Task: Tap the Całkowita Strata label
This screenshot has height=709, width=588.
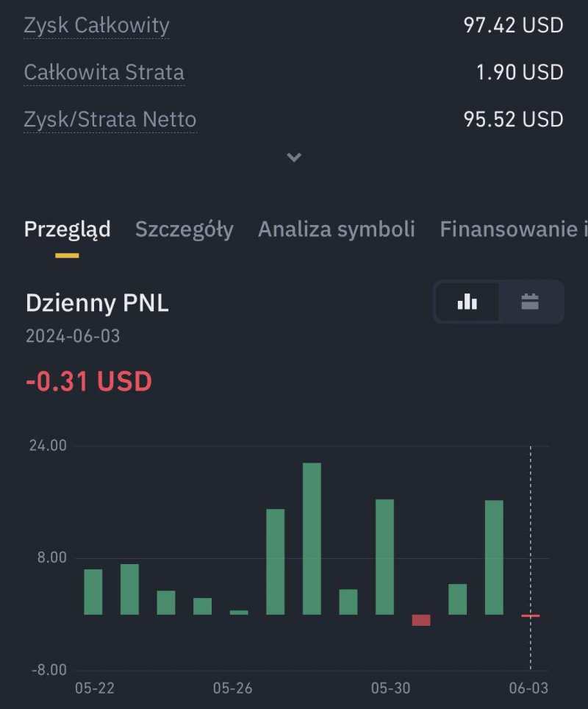Action: (x=104, y=73)
